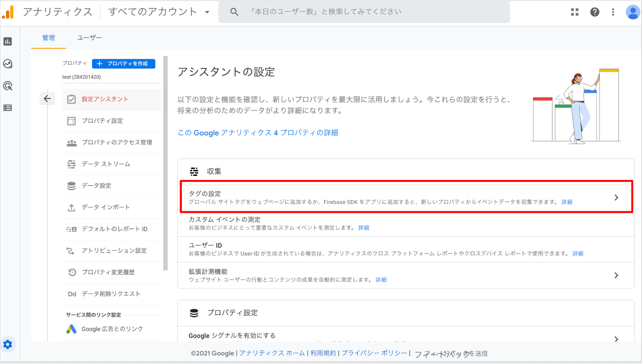Screen dimensions: 642x364
Task: Open the Configure list icon in left rail
Action: pyautogui.click(x=8, y=108)
